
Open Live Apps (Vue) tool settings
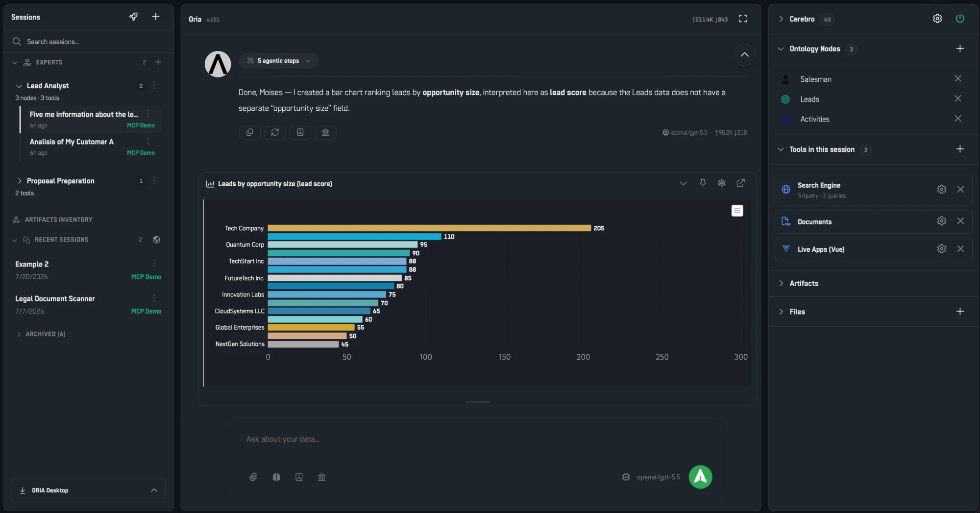[x=941, y=249]
